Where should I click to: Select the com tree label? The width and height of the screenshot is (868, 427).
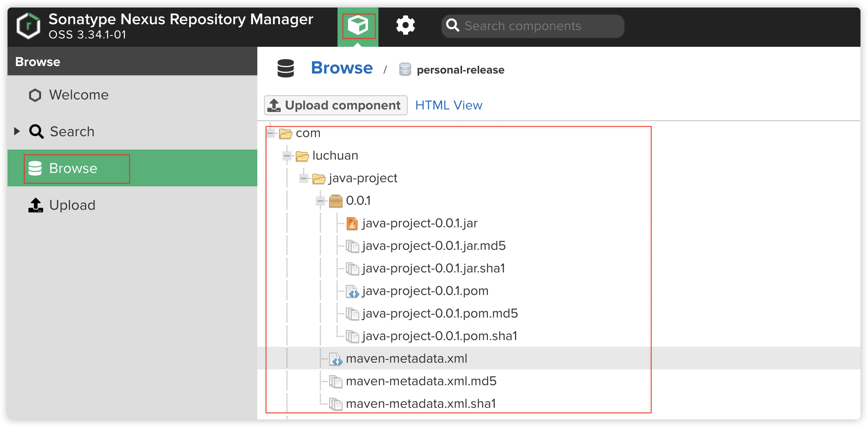tap(308, 133)
